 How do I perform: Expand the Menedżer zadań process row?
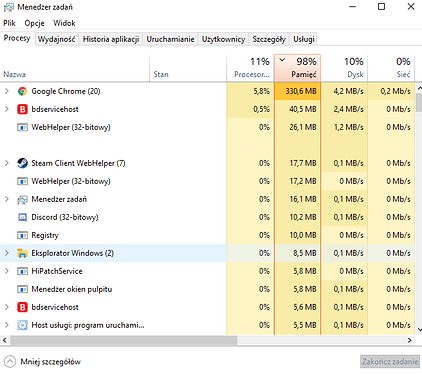click(x=7, y=199)
